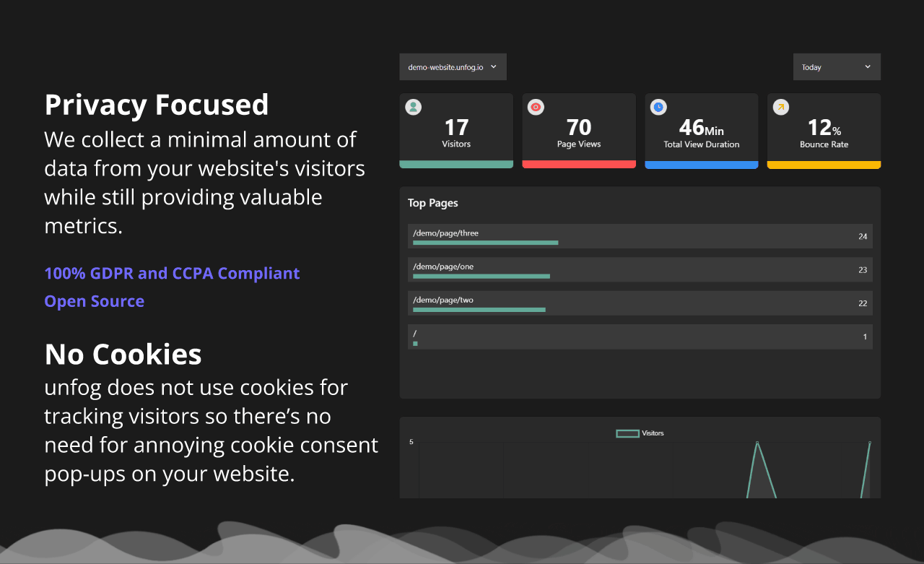Select the 70 Page Views card

point(579,131)
